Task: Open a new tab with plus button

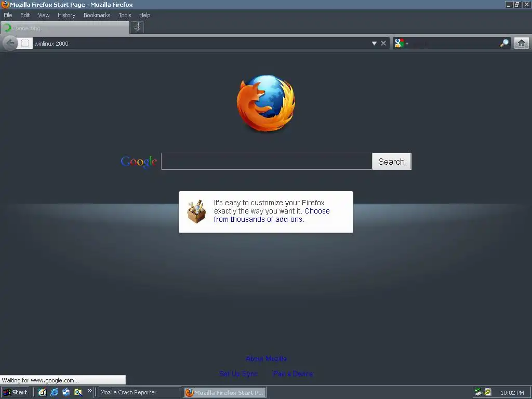Action: (137, 27)
